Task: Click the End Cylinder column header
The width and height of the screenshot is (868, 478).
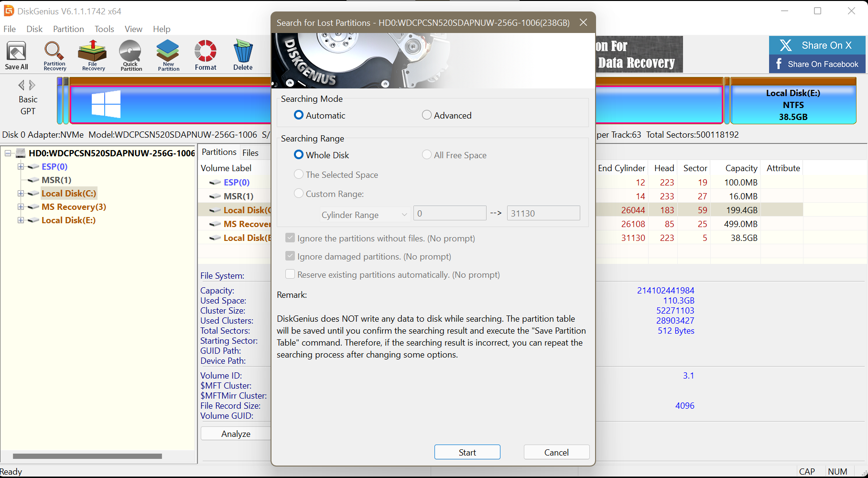Action: (x=621, y=168)
